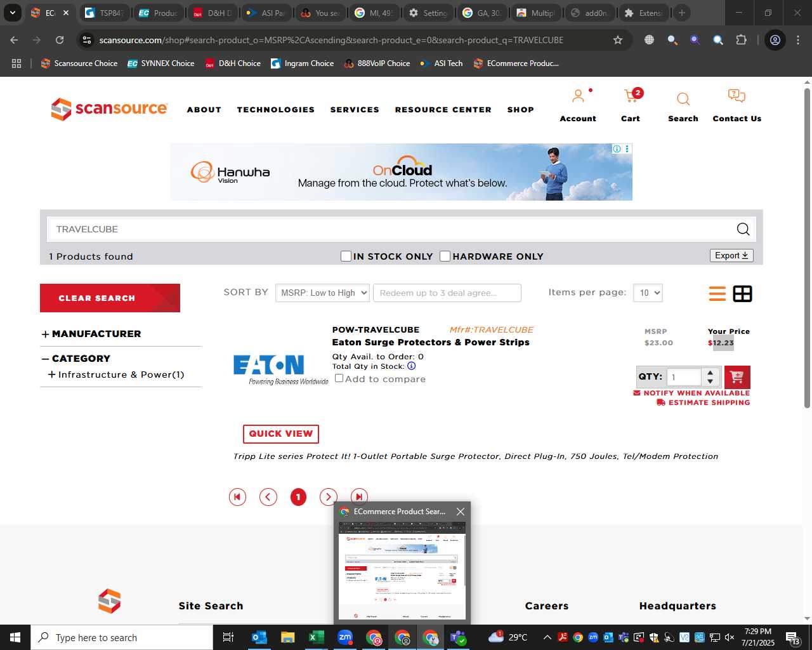Go to next results page

[x=328, y=497]
